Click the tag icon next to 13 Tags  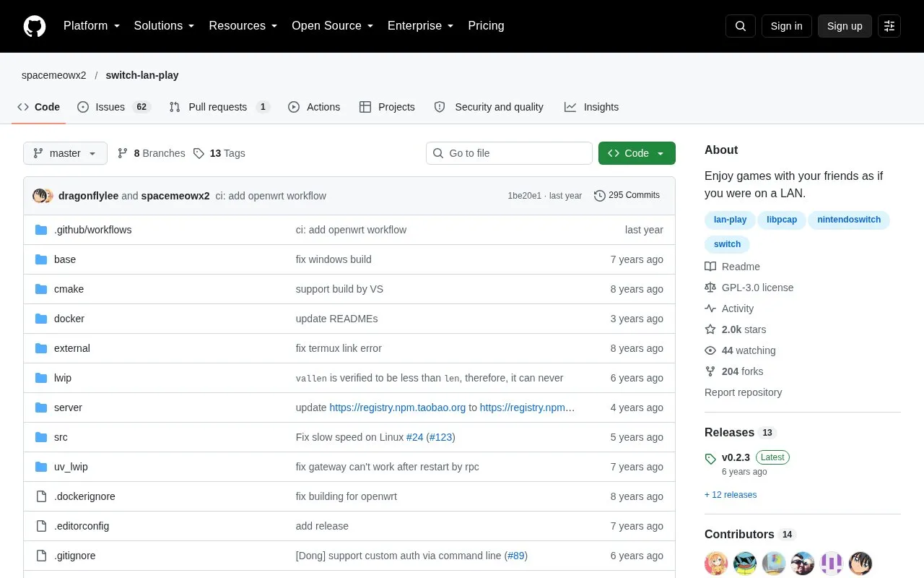pyautogui.click(x=199, y=153)
